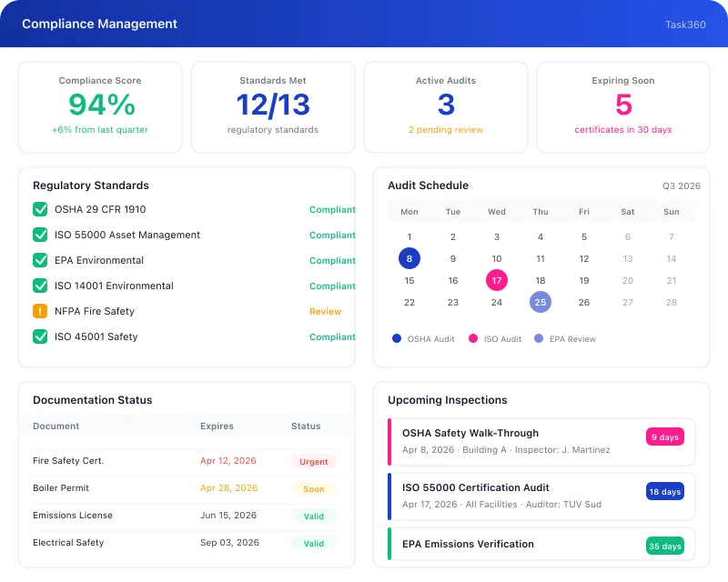728x582 pixels.
Task: Click the 2 pending review link
Action: [x=445, y=130]
